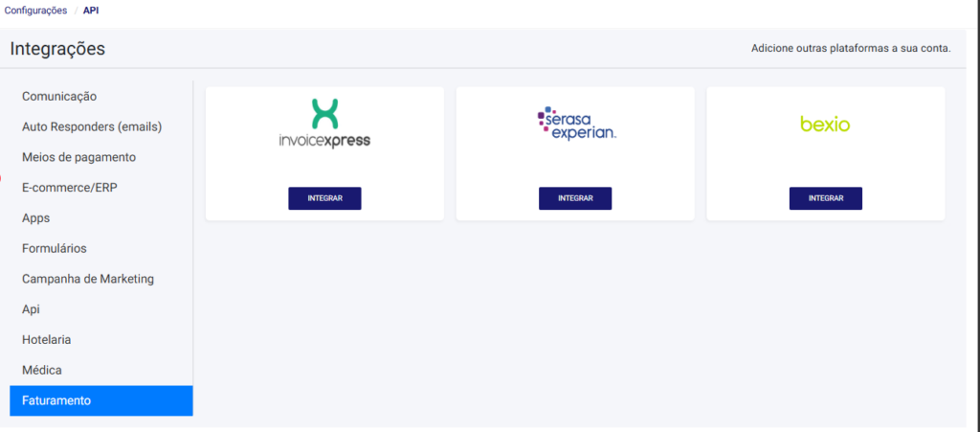This screenshot has width=980, height=432.
Task: Open the Comunicação category
Action: pos(59,96)
